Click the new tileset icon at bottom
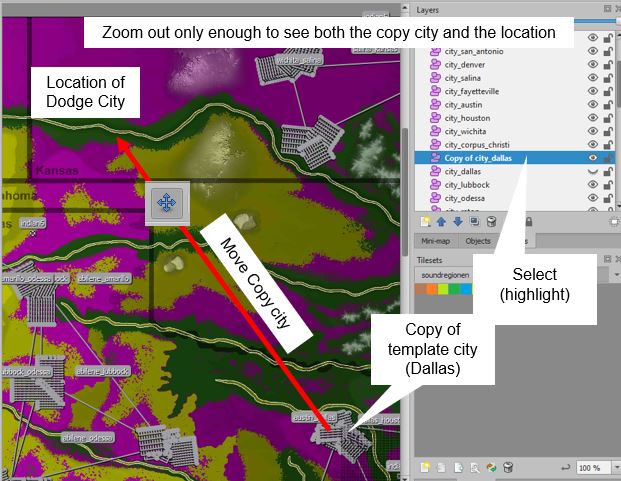 tap(425, 467)
